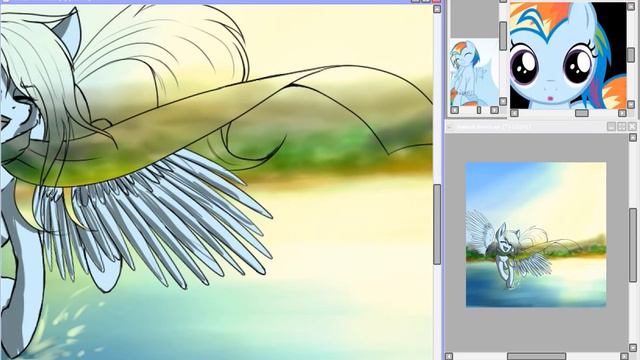640x360 pixels.
Task: Click the scroll-down arrow in the pony face window
Action: click(631, 105)
